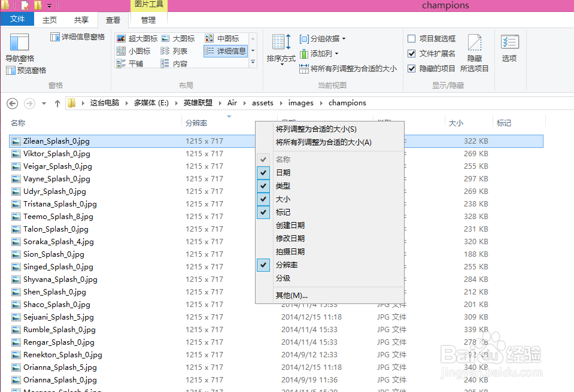Go back with the Back arrow

pos(13,103)
